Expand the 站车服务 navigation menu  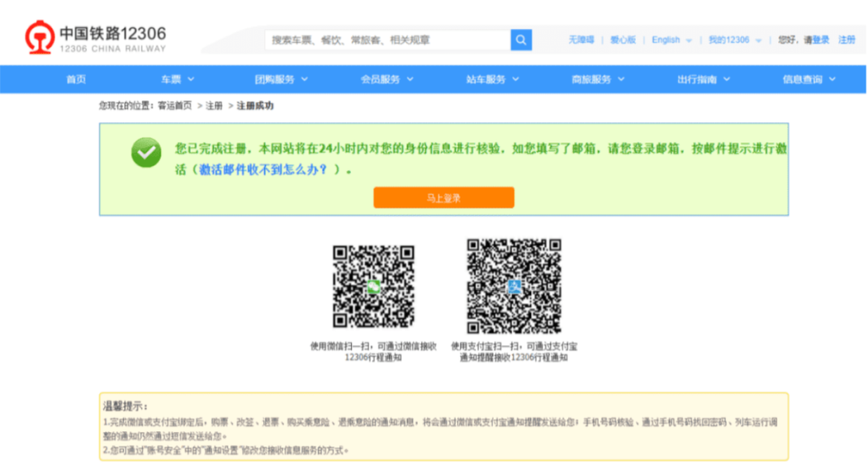(492, 80)
